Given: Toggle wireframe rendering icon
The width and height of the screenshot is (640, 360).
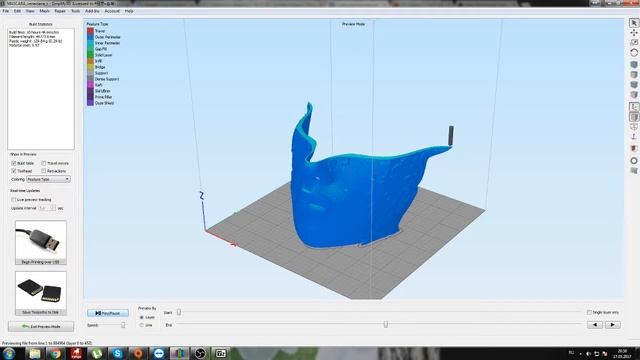Looking at the screenshot, I should (x=634, y=127).
